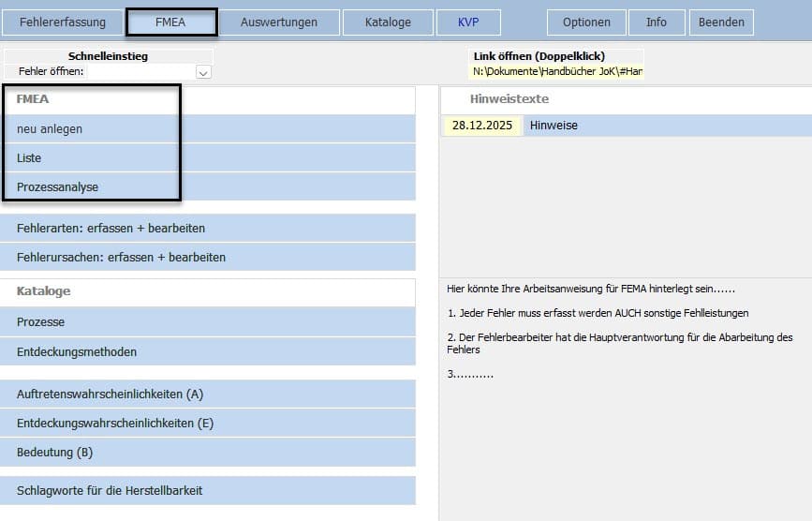
Task: Open the handbook link path N:\Dokumente
Action: coord(556,71)
